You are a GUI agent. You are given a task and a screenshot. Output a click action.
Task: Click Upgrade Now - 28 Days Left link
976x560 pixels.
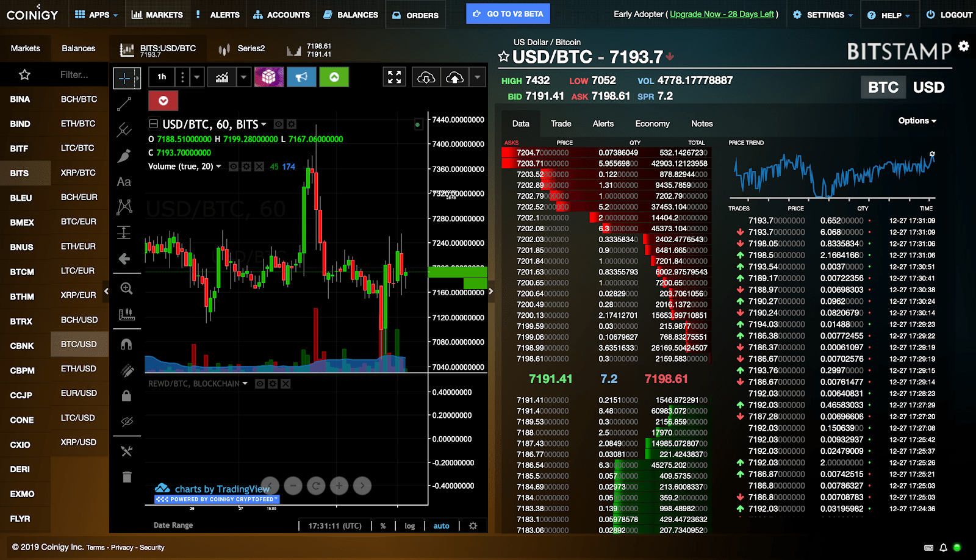click(x=722, y=14)
